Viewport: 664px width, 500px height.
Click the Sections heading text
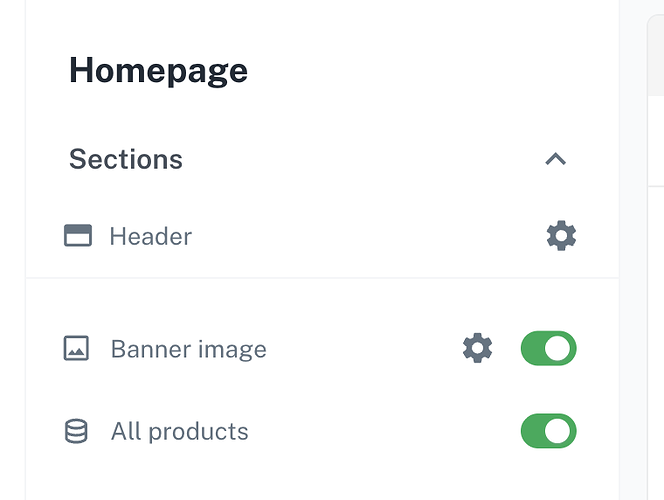126,159
